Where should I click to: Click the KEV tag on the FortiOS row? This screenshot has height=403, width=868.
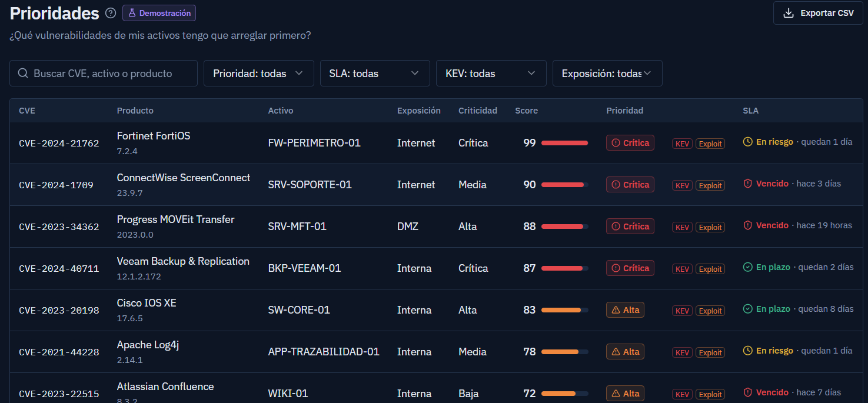(x=683, y=144)
